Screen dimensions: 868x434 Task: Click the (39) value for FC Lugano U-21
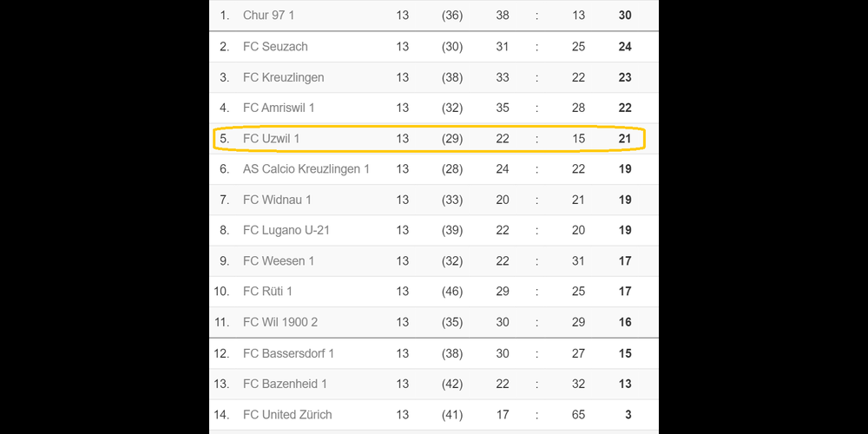tap(452, 230)
